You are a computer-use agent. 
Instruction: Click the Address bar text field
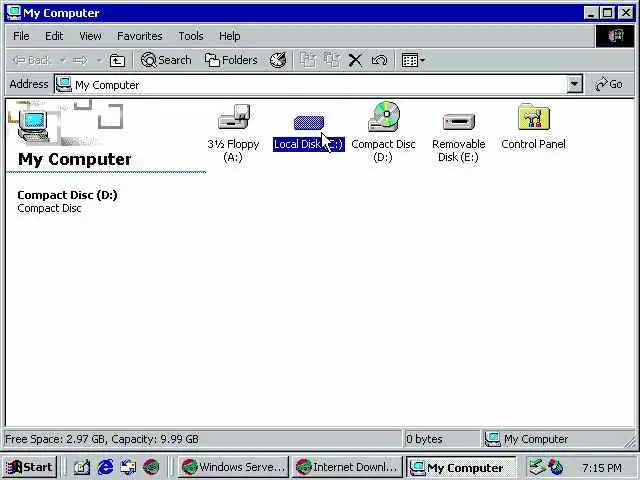[x=310, y=84]
